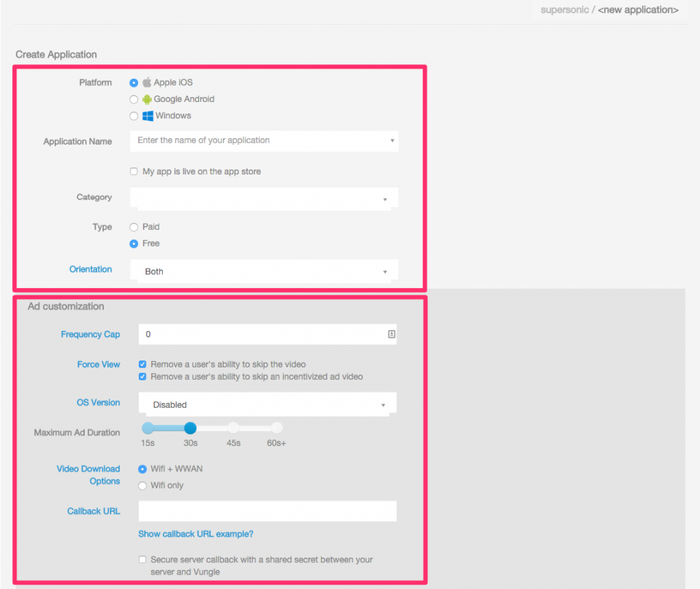This screenshot has height=589, width=700.
Task: Click the 'Show callback URL example?' link
Action: pos(196,534)
